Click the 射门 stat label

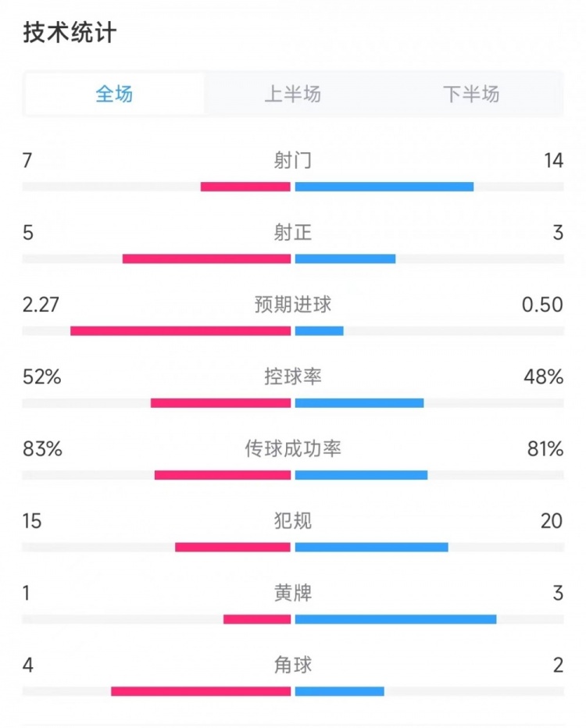(292, 160)
